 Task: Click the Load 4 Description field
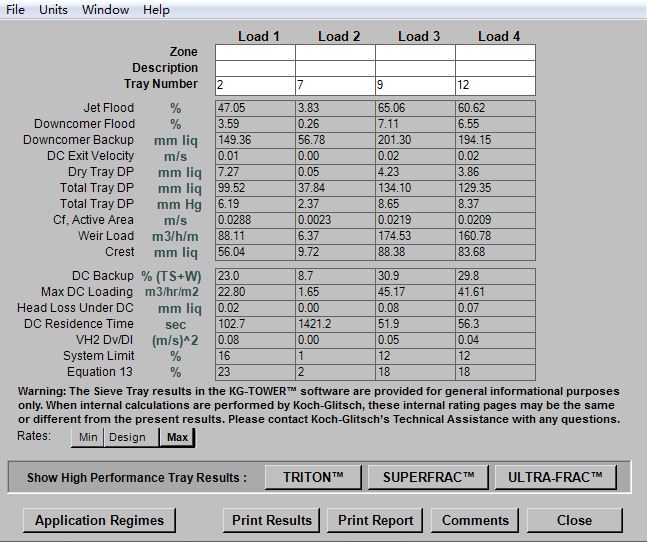coord(496,68)
